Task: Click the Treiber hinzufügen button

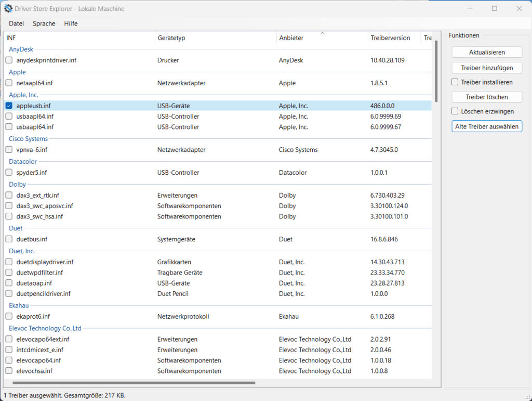Action: pyautogui.click(x=487, y=68)
